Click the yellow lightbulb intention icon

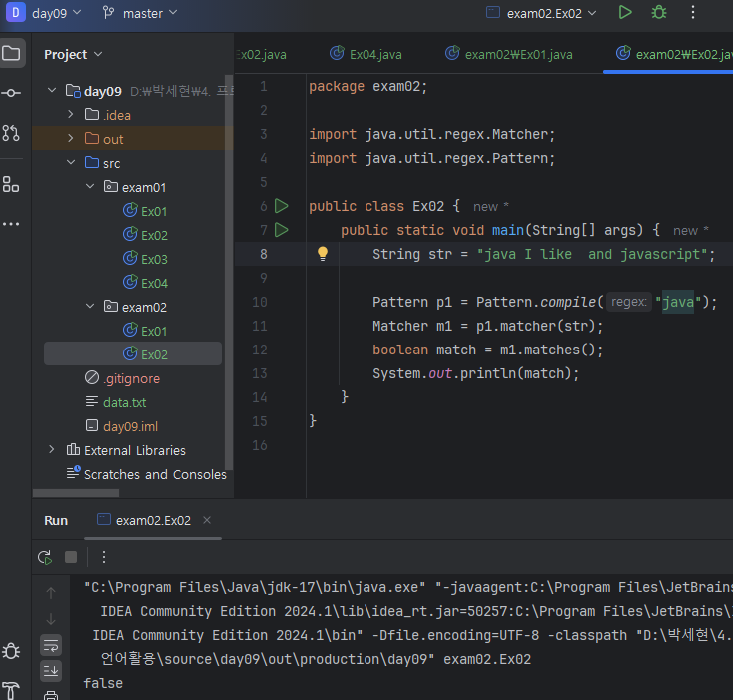tap(323, 254)
